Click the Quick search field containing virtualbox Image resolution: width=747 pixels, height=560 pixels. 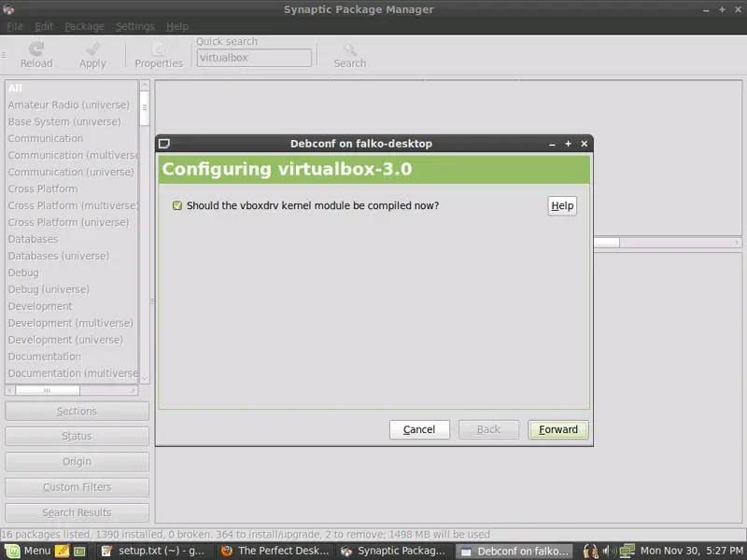[254, 58]
